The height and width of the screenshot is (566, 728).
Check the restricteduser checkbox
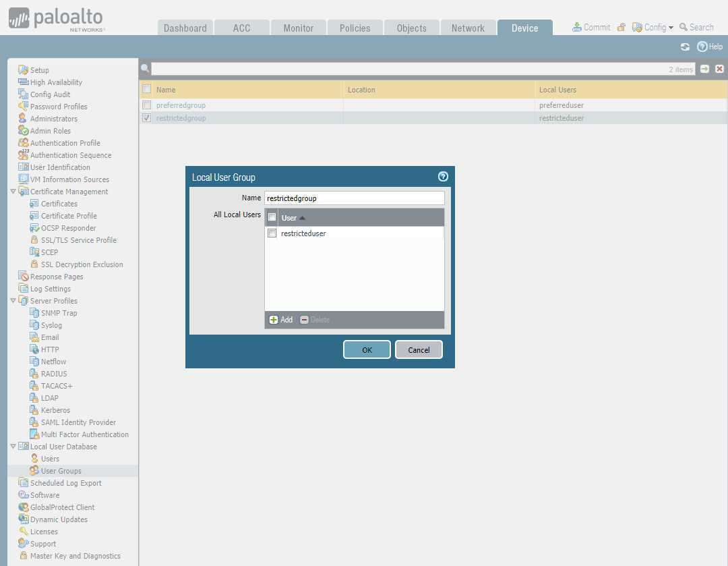tap(272, 233)
